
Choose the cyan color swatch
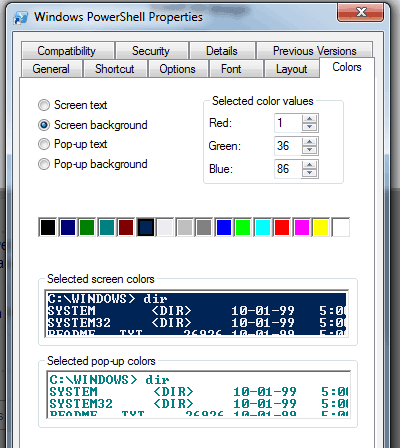[x=263, y=227]
